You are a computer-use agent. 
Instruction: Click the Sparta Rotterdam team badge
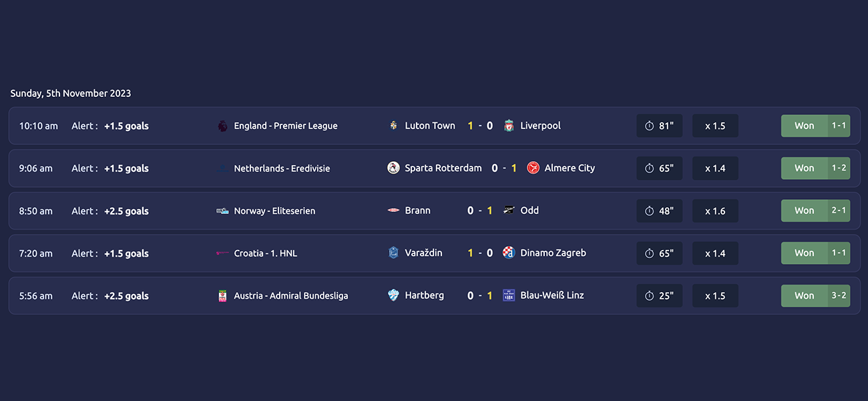tap(393, 168)
